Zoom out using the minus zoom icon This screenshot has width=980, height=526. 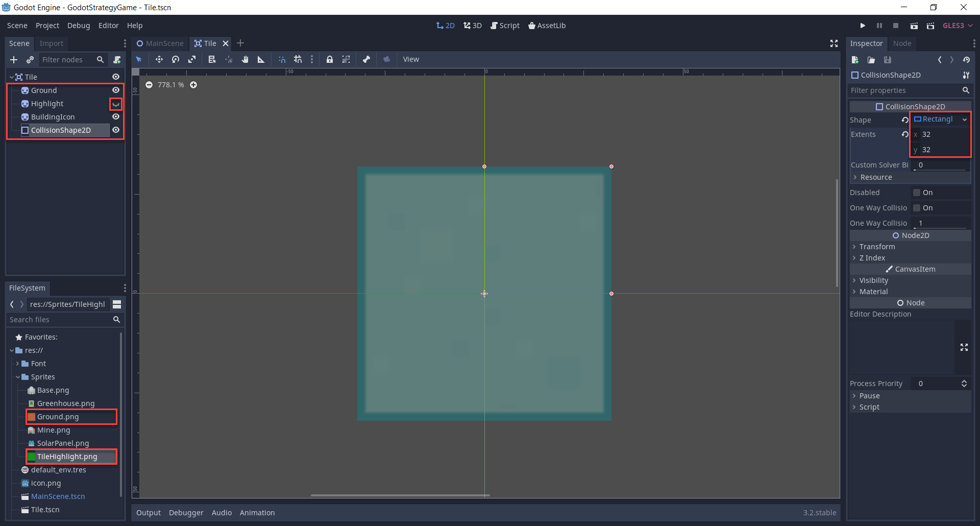coord(149,85)
